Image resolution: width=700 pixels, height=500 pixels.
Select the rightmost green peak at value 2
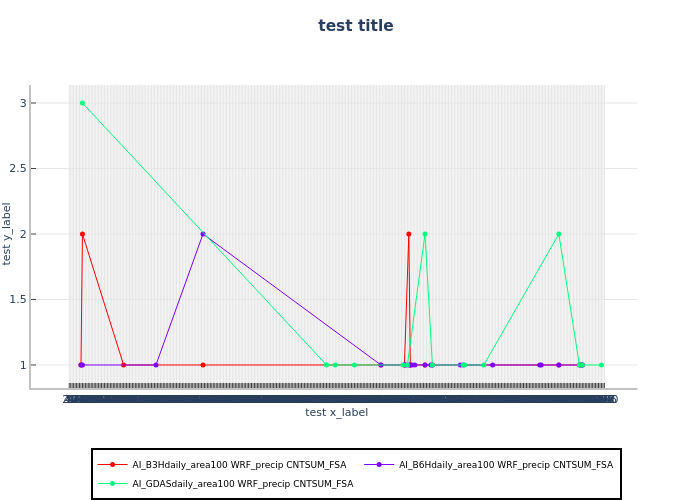[559, 234]
